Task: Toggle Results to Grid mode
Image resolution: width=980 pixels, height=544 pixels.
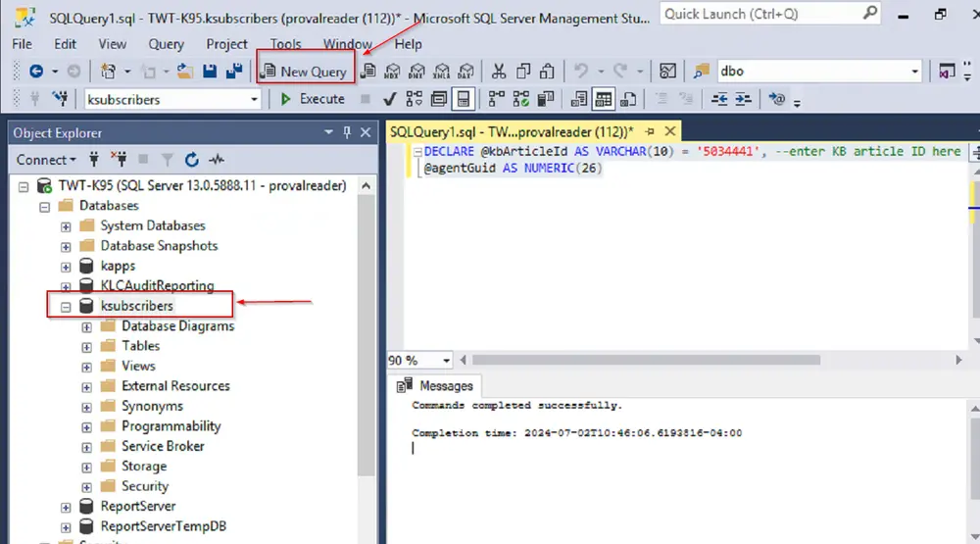Action: click(x=603, y=99)
